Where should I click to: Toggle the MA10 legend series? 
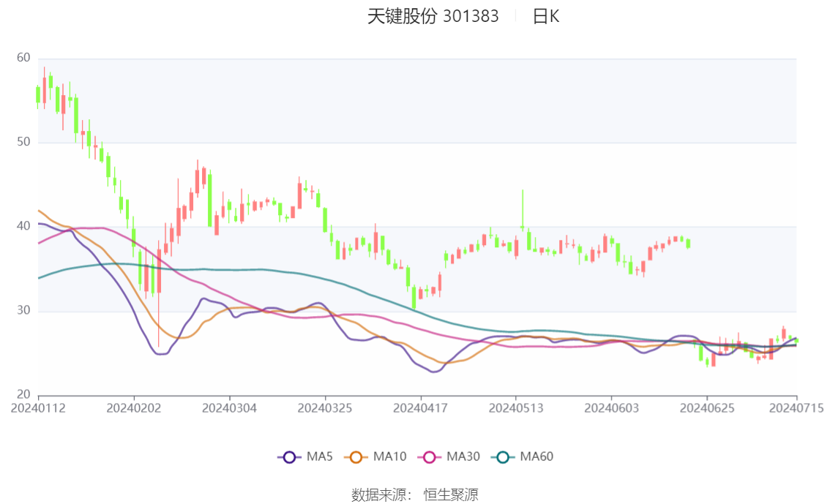[x=375, y=457]
